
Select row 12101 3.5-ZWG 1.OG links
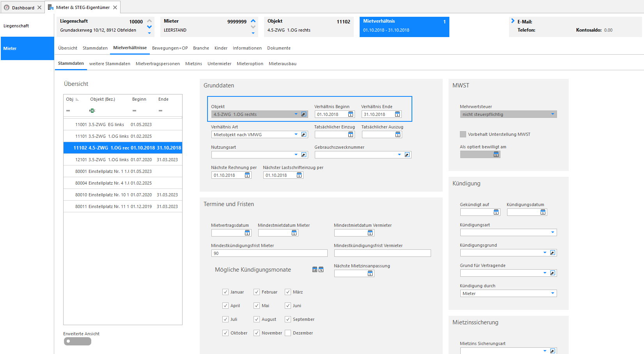(x=123, y=160)
